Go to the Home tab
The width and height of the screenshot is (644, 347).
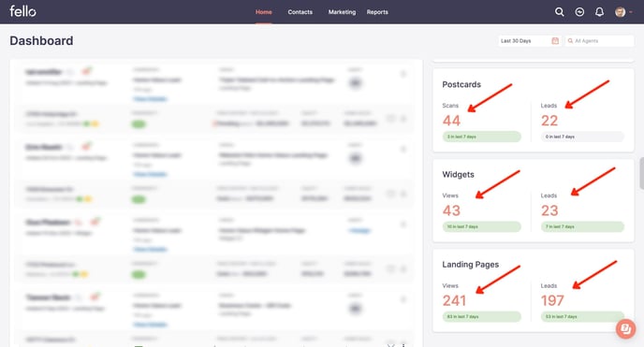264,12
